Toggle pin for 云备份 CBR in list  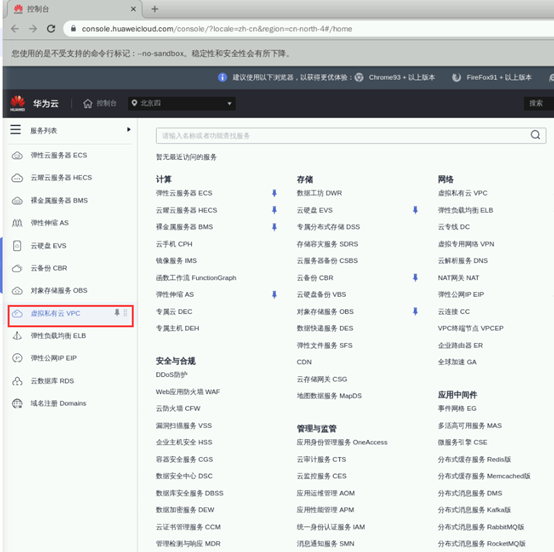pos(415,277)
